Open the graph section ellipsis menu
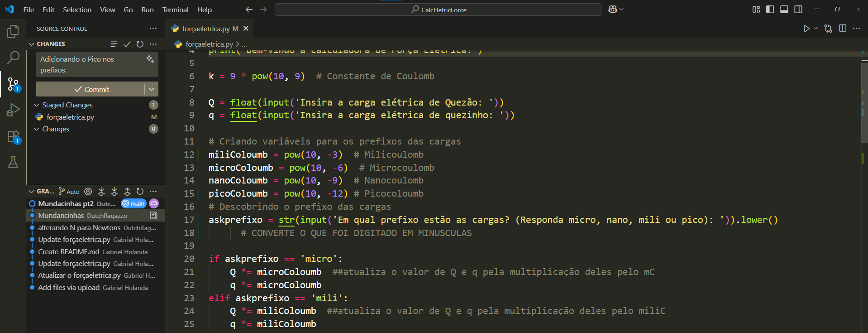868x333 pixels. click(x=153, y=192)
